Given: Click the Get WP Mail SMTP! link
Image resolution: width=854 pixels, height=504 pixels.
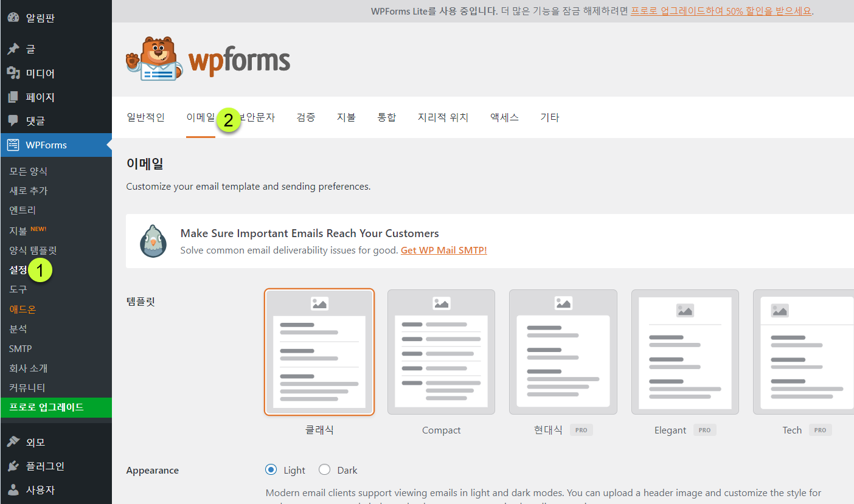Looking at the screenshot, I should [443, 250].
